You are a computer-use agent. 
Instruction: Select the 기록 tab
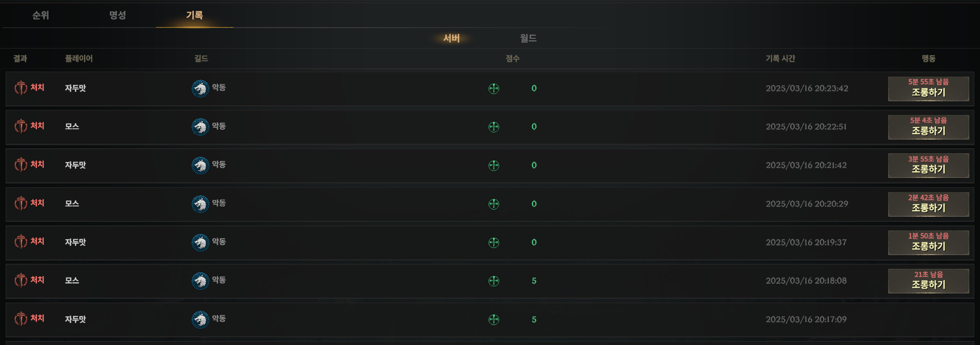(x=194, y=15)
